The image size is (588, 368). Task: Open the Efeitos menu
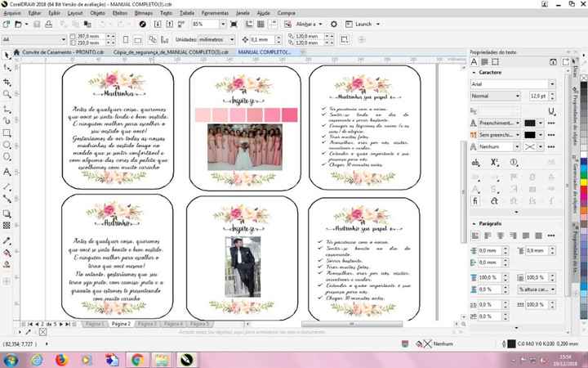click(119, 13)
